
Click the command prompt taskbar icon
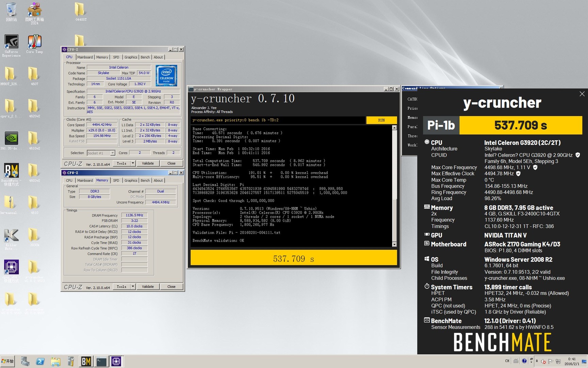click(x=101, y=361)
